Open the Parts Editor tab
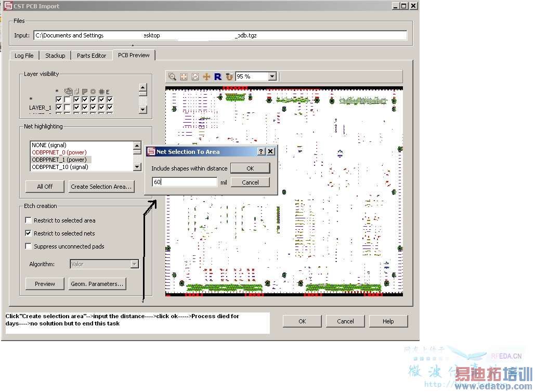535x392 pixels. (92, 56)
